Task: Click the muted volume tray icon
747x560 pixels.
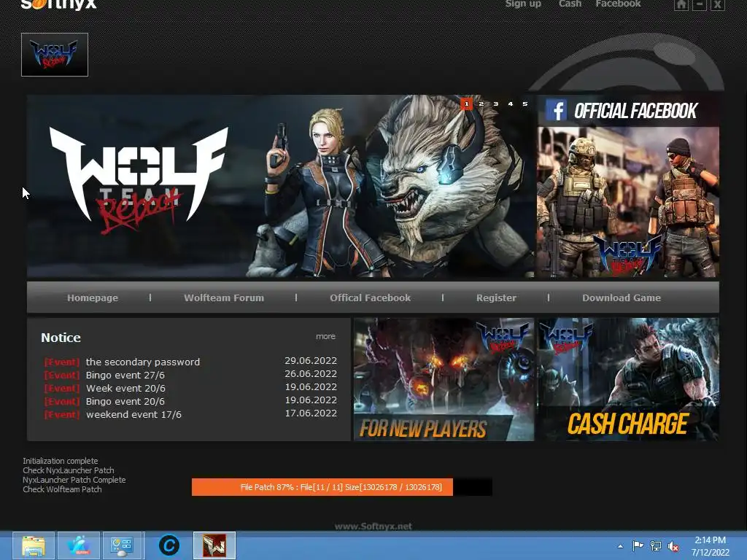Action: click(673, 546)
